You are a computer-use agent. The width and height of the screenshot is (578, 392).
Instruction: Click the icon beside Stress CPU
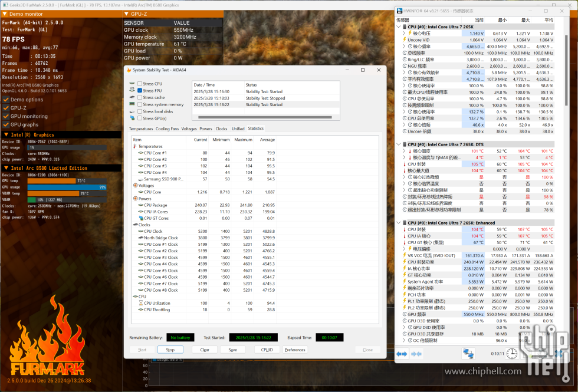132,84
